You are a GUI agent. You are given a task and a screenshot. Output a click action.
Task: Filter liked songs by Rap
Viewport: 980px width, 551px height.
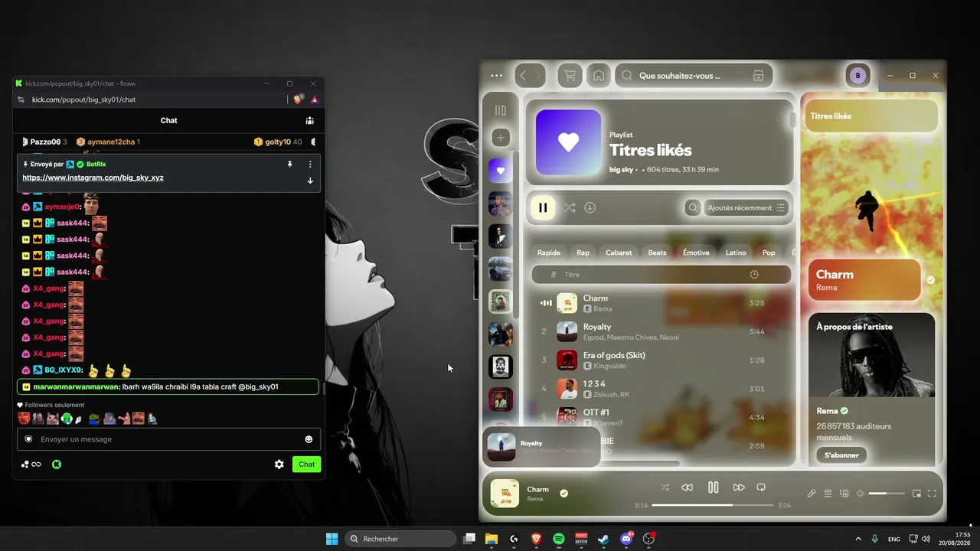point(583,253)
